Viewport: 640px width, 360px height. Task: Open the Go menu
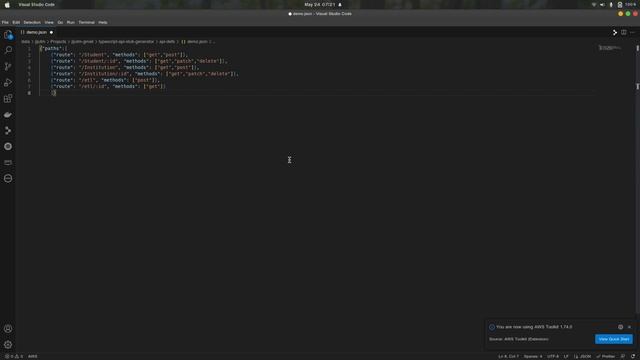coord(60,22)
